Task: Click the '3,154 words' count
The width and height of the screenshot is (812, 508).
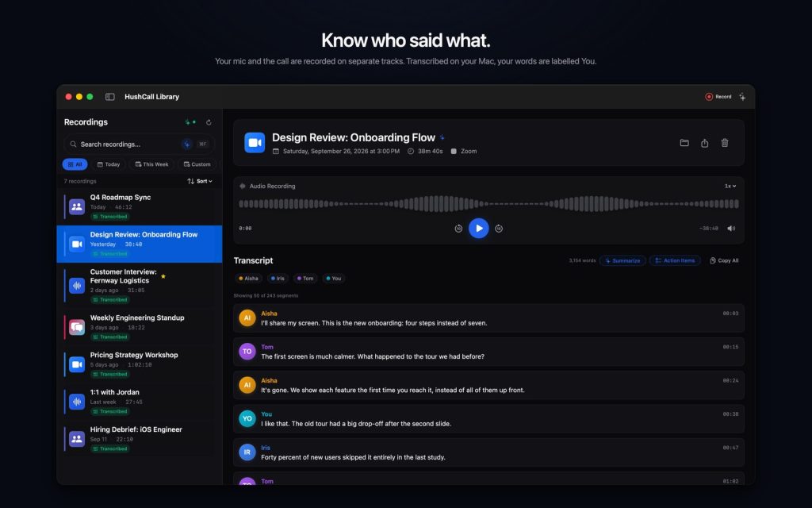Action: pos(582,260)
